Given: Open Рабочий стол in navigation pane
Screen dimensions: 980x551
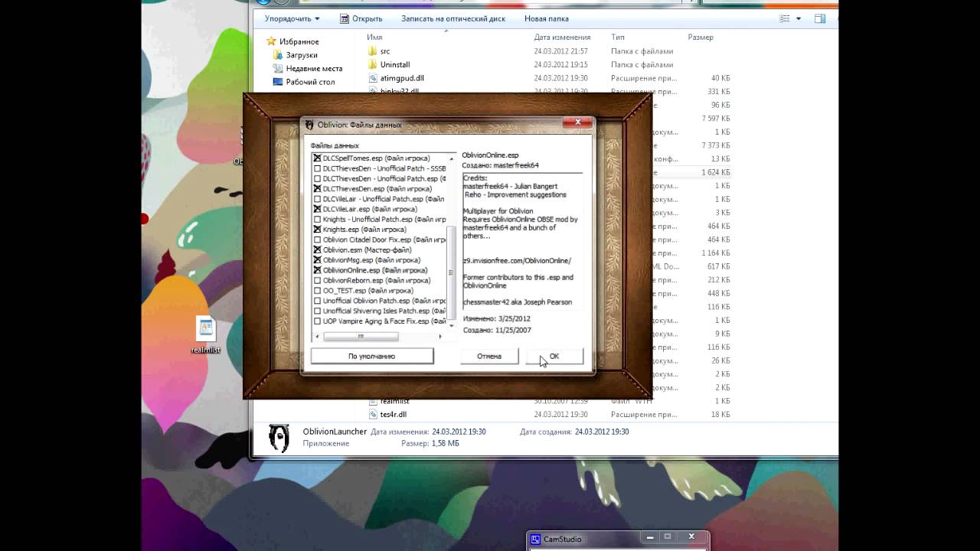Looking at the screenshot, I should coord(310,82).
